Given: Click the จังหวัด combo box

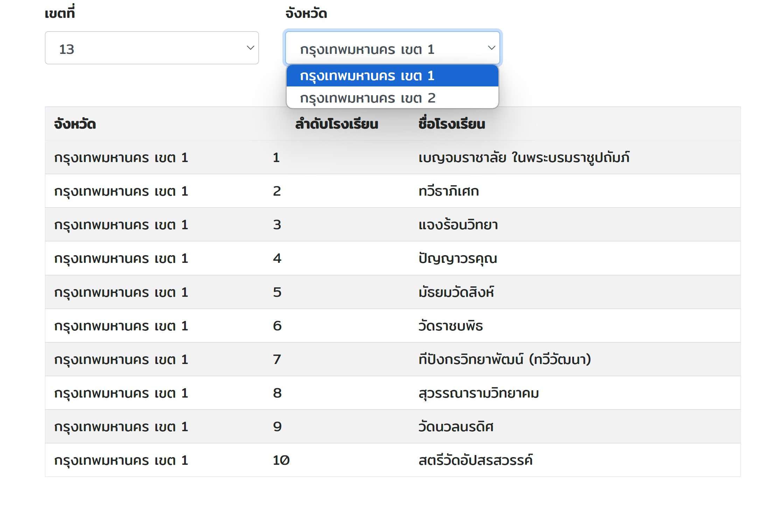Looking at the screenshot, I should click(x=392, y=48).
